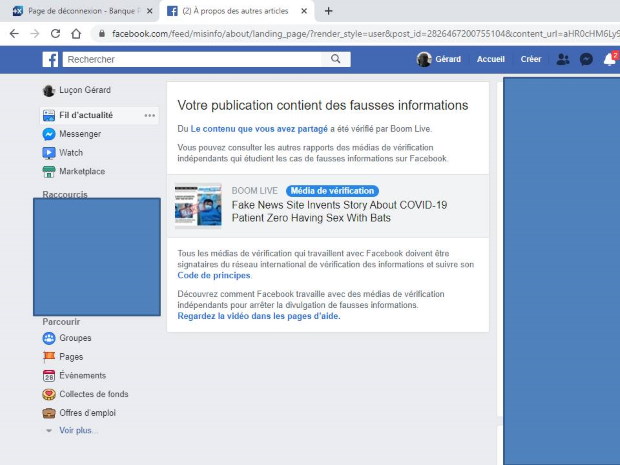Click the browser reload icon
This screenshot has width=620, height=465.
[x=54, y=33]
